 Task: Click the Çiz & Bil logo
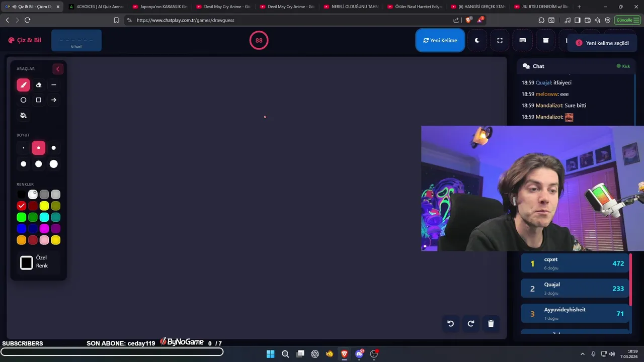[x=25, y=40]
